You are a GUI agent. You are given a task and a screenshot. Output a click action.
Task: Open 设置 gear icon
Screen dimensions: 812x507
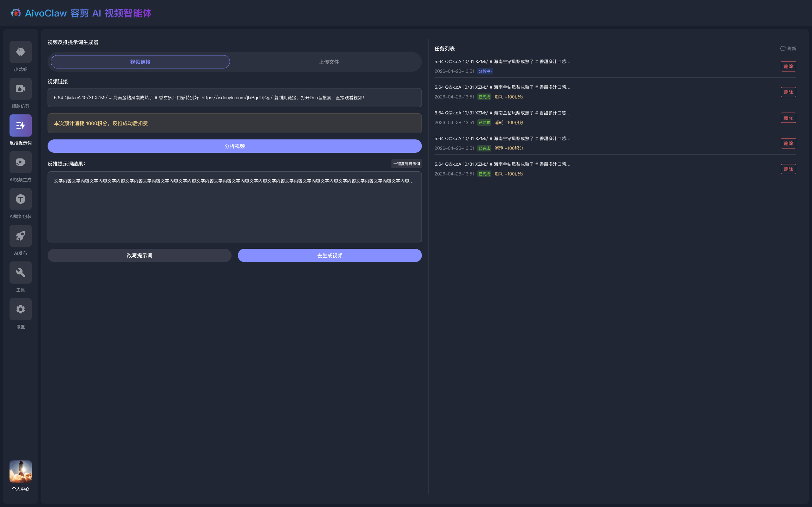21,309
